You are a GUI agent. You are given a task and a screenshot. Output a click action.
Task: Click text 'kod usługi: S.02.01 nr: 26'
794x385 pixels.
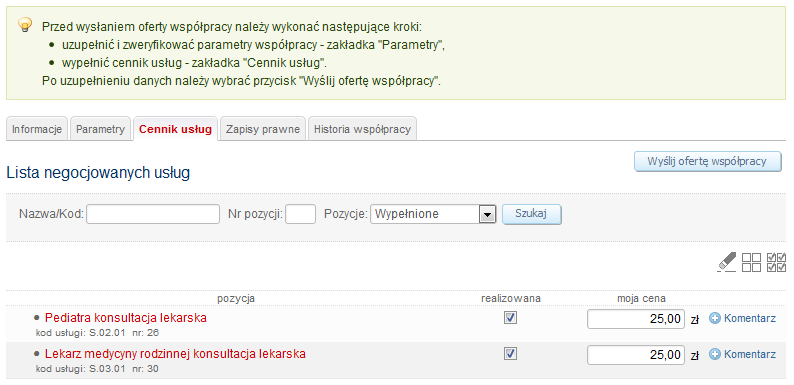tap(97, 333)
